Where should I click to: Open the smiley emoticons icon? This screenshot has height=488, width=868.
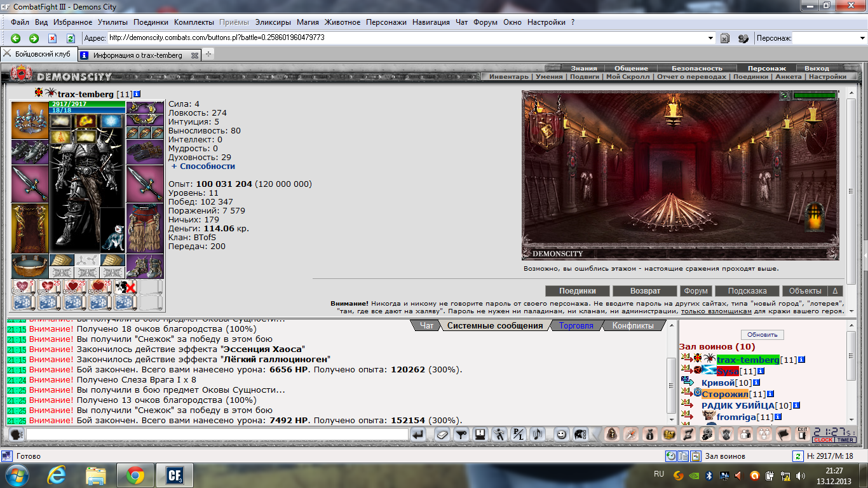(561, 435)
